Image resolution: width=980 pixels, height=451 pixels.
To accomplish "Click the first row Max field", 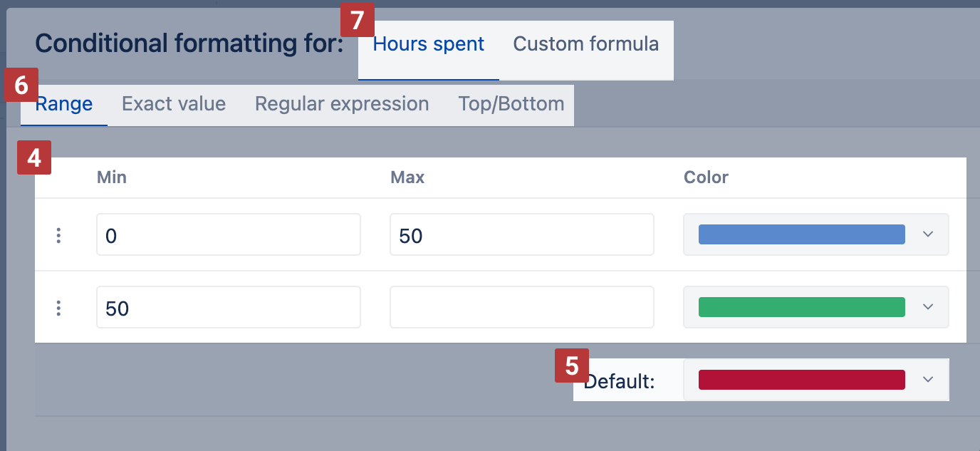I will (x=521, y=235).
